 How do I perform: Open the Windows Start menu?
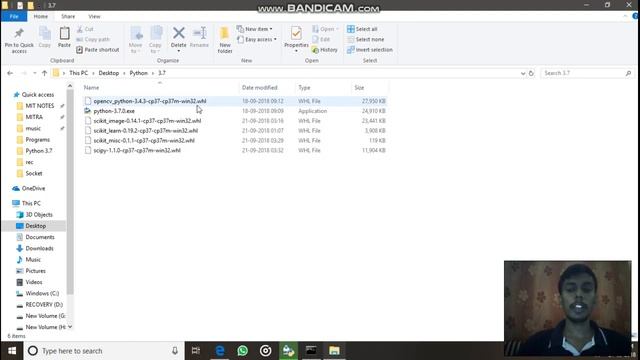(12, 351)
